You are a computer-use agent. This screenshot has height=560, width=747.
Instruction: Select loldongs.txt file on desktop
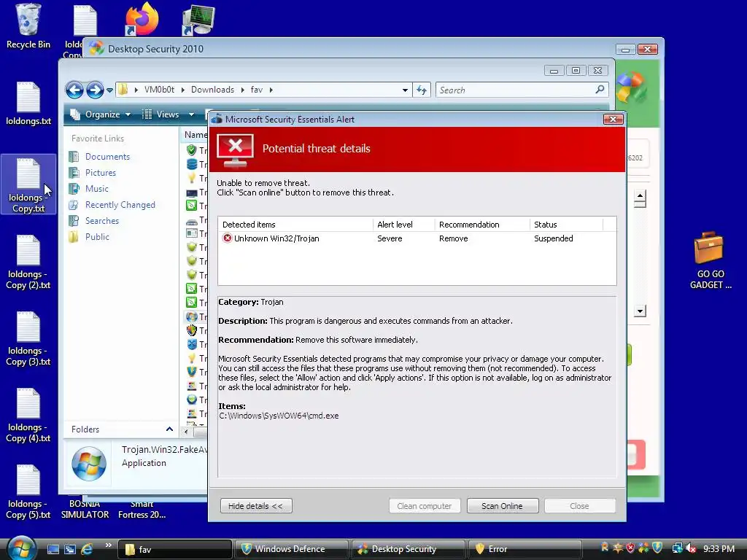click(28, 104)
